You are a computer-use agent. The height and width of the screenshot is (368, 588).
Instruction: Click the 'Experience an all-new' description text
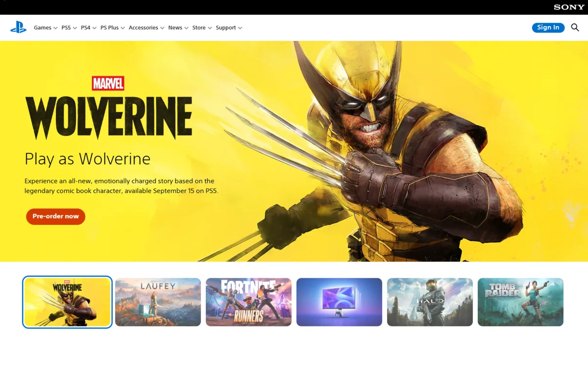[x=121, y=186]
